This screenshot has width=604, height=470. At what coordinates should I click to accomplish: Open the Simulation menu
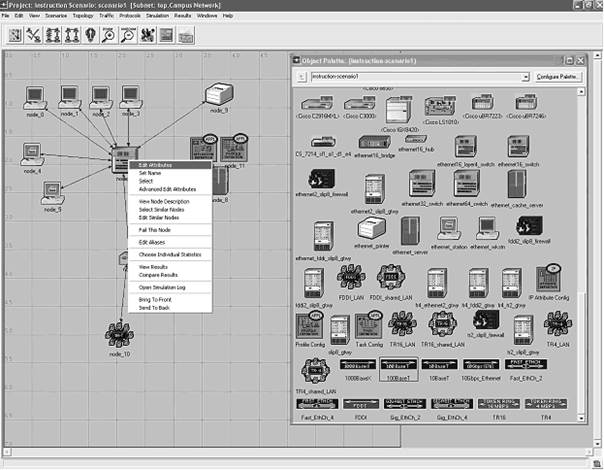155,16
